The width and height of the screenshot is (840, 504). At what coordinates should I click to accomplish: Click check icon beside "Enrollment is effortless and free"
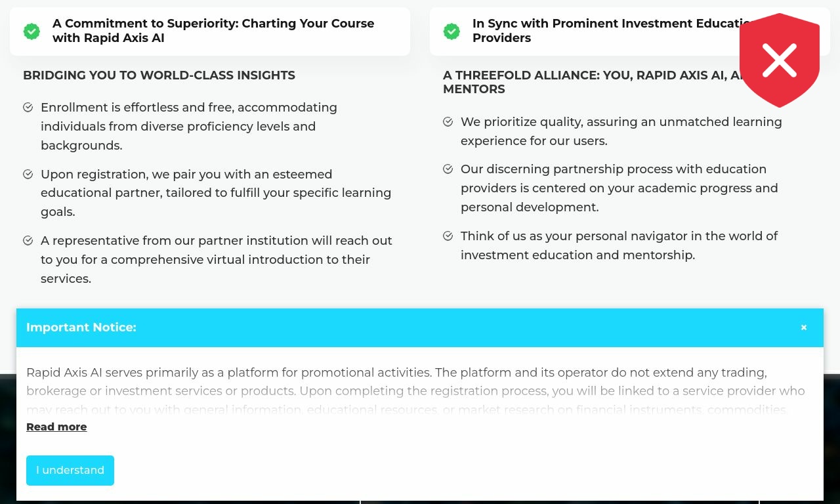pyautogui.click(x=28, y=108)
